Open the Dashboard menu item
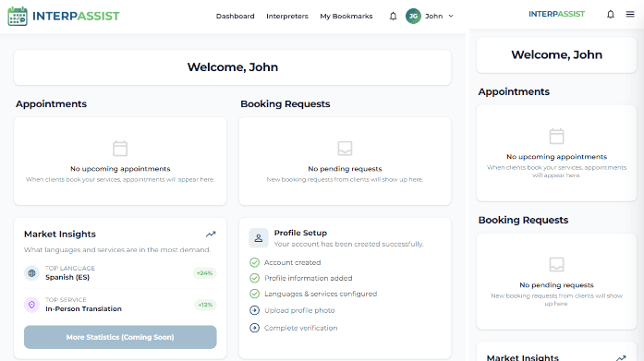This screenshot has height=361, width=644. click(x=236, y=16)
